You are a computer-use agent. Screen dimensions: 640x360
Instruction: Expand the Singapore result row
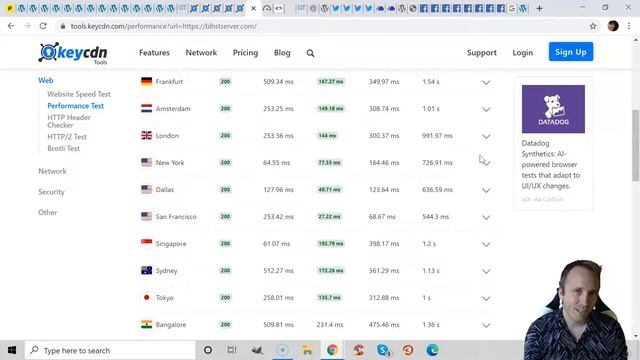(x=486, y=244)
